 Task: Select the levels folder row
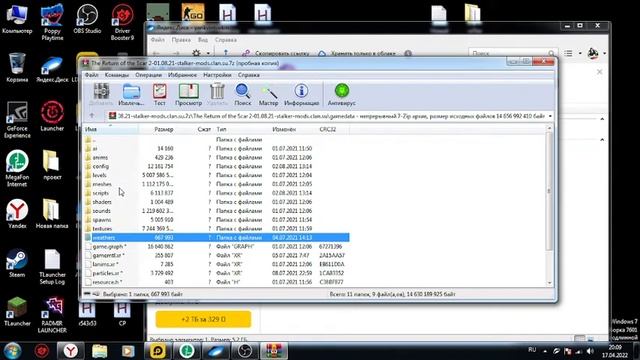coord(216,175)
